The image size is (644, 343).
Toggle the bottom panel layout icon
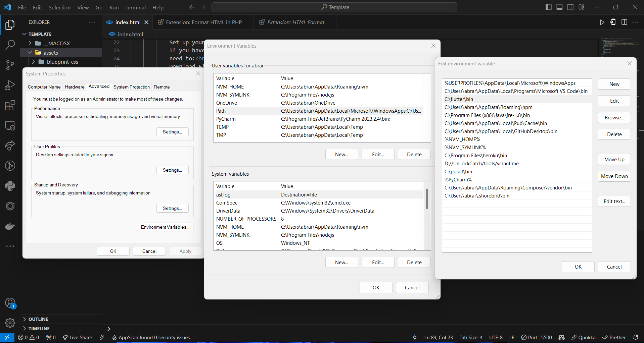(x=559, y=7)
